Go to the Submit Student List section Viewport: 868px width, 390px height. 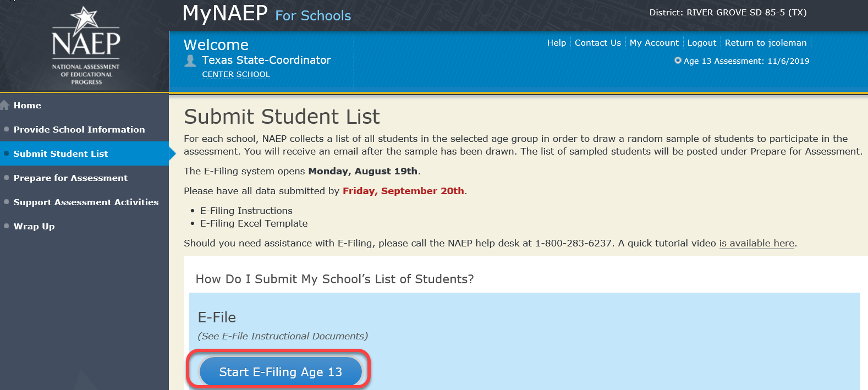pyautogui.click(x=61, y=153)
